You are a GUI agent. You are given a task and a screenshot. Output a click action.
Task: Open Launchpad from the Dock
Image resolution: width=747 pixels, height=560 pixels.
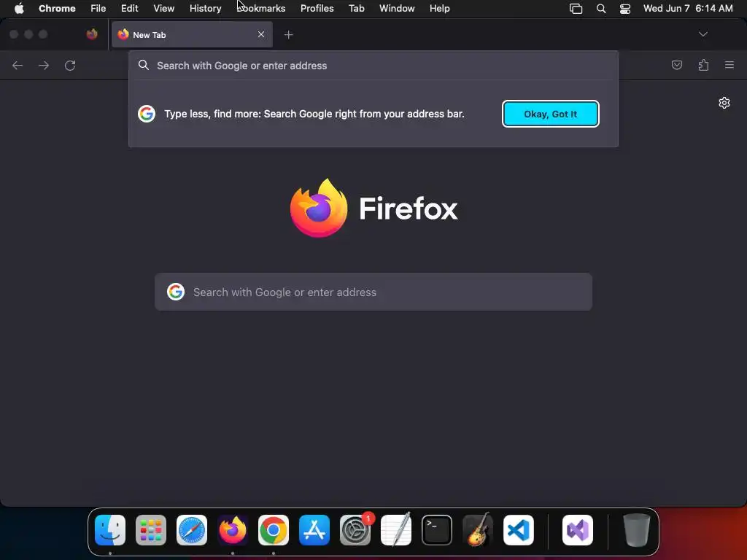coord(151,530)
